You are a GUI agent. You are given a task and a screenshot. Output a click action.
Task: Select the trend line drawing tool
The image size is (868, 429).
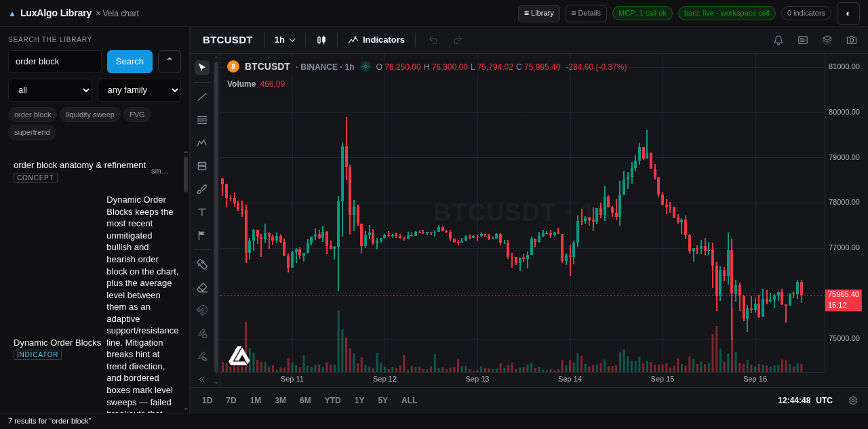tap(202, 97)
